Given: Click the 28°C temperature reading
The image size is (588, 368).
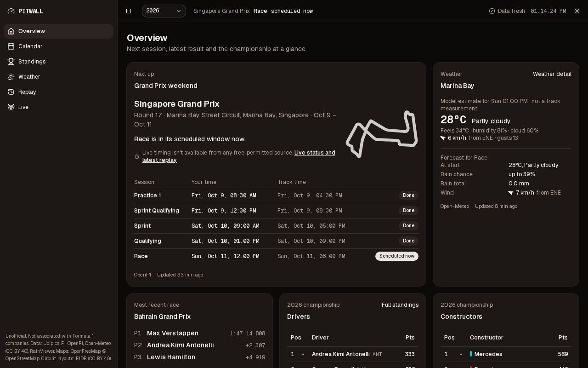Looking at the screenshot, I should pyautogui.click(x=453, y=120).
